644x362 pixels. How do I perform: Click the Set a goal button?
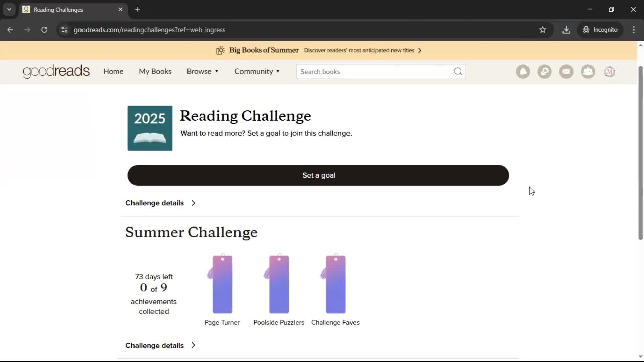(x=318, y=175)
